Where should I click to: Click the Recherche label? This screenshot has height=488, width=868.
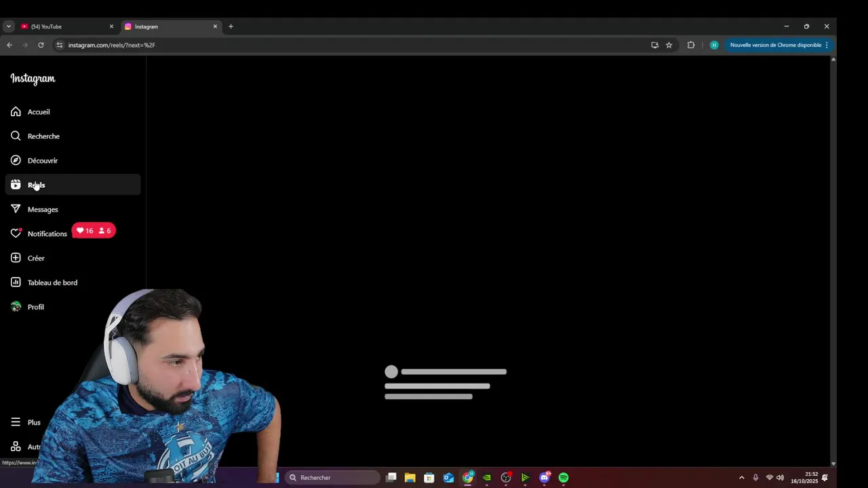(x=43, y=136)
